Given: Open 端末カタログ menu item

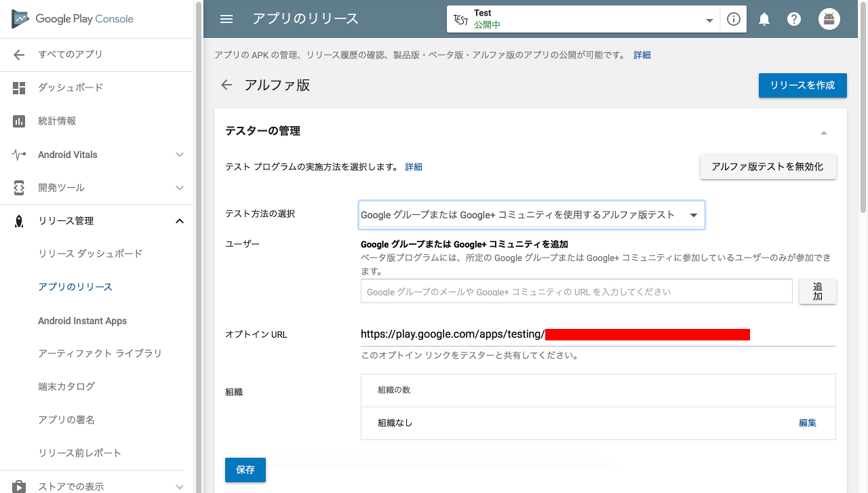Looking at the screenshot, I should point(66,387).
